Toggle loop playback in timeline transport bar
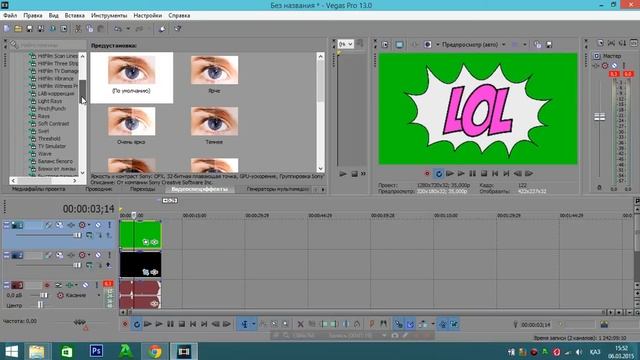 137,324
